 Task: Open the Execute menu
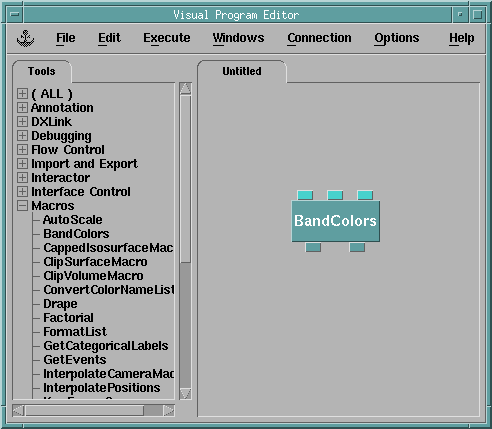[167, 38]
